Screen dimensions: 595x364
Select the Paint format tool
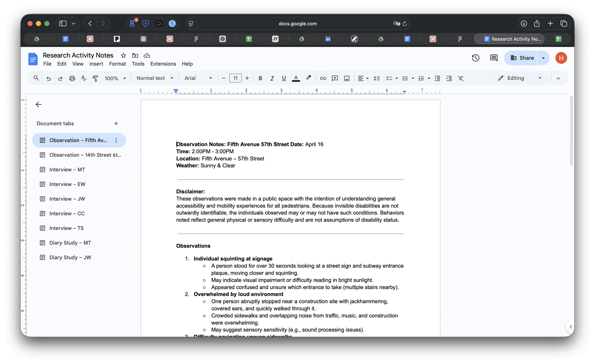[x=95, y=78]
